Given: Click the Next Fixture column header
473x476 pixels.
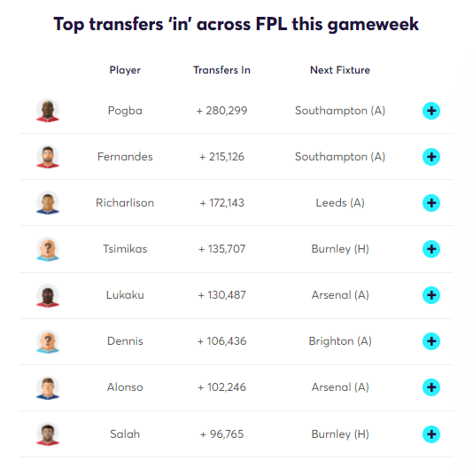Looking at the screenshot, I should click(340, 70).
